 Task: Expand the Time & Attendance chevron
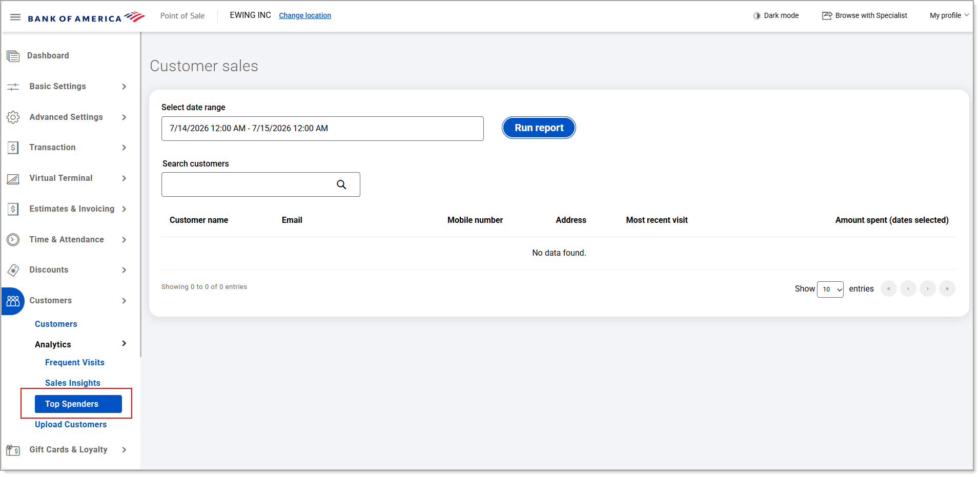[x=124, y=240]
